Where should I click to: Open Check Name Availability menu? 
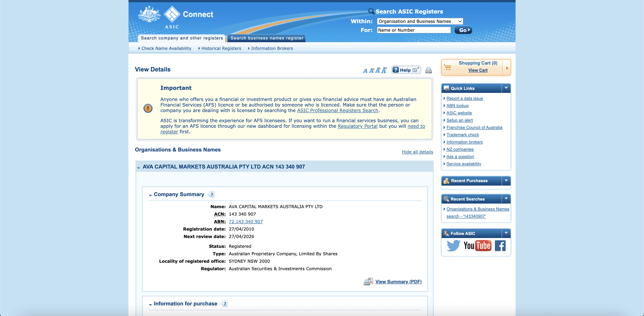pos(166,48)
